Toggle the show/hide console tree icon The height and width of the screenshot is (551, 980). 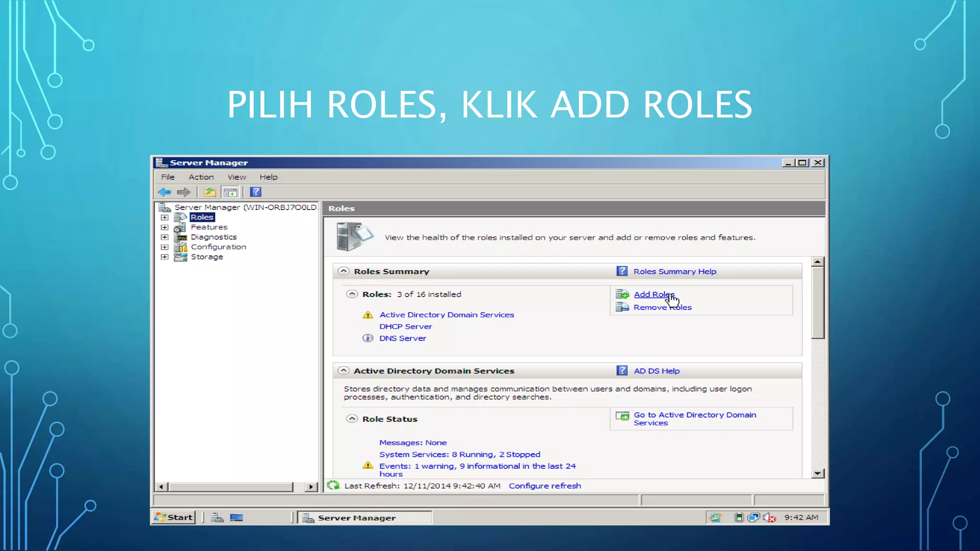(x=231, y=192)
